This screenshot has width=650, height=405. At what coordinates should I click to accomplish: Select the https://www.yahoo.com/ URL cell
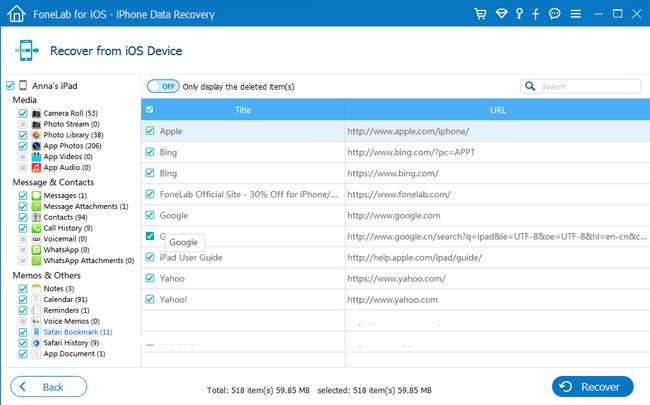[x=497, y=278]
